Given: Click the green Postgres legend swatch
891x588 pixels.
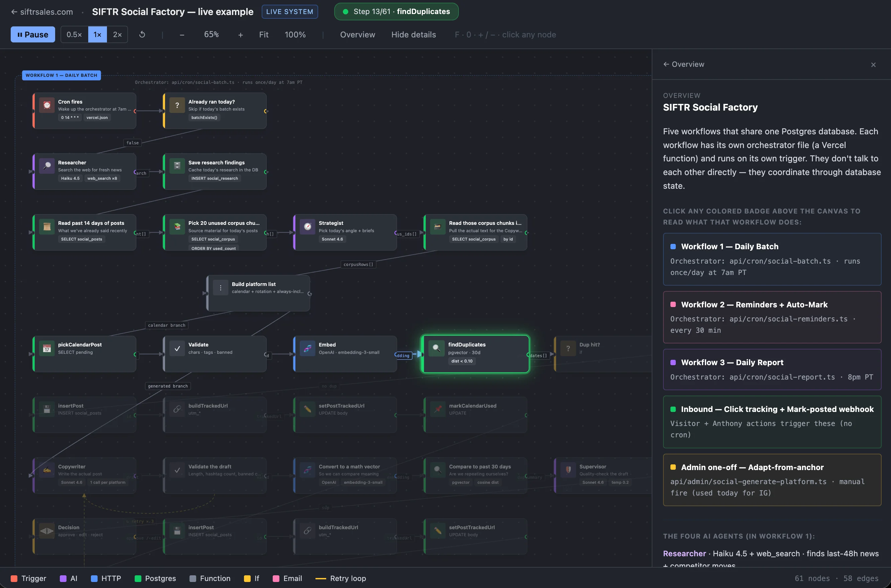Looking at the screenshot, I should tap(138, 579).
